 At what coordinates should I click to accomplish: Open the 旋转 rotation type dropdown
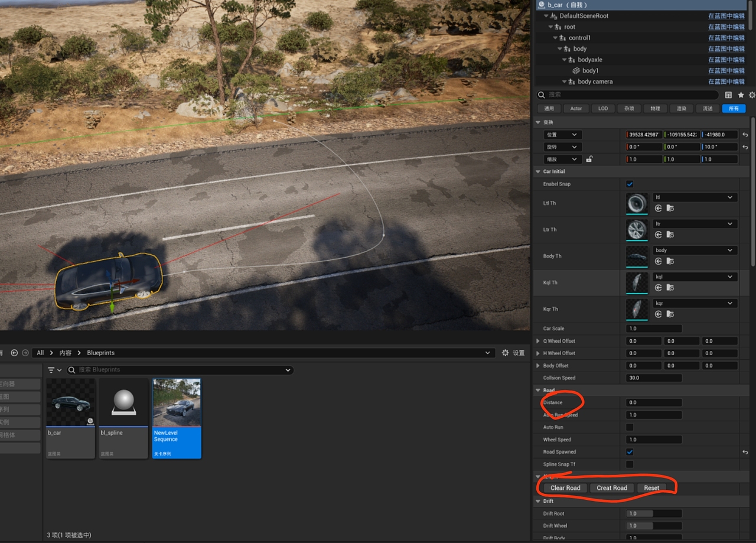(x=563, y=147)
